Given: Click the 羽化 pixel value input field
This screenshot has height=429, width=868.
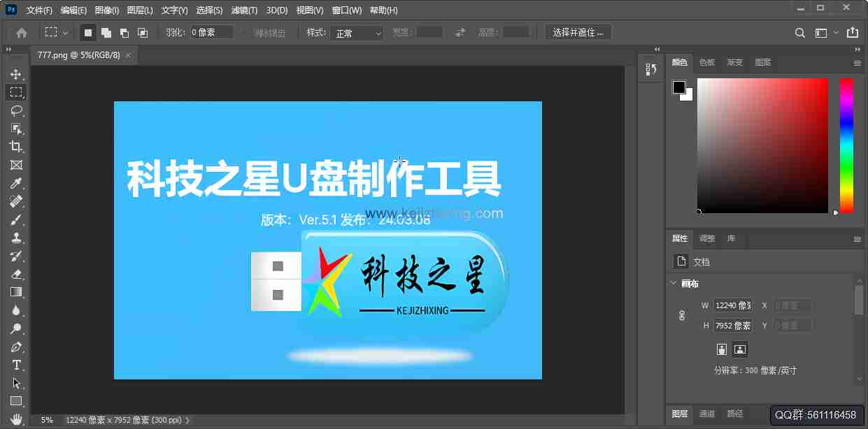Looking at the screenshot, I should pos(212,31).
